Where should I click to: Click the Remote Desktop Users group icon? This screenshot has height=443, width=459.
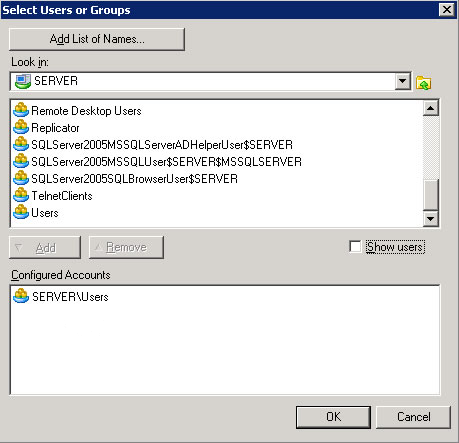21,110
